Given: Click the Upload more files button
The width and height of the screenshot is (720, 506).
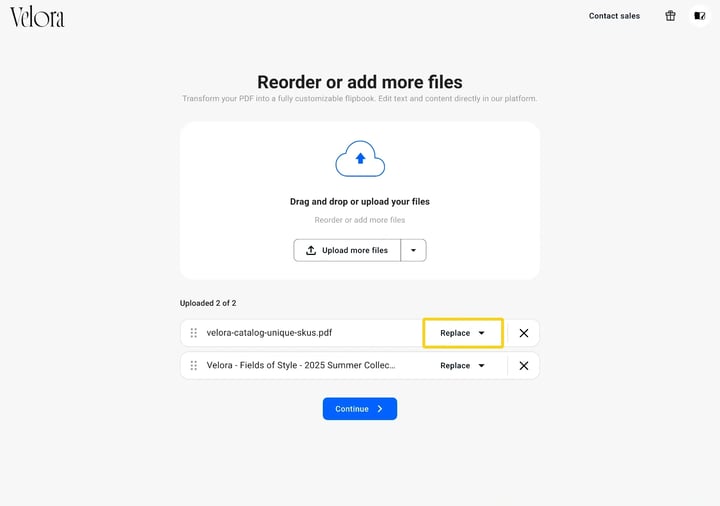Looking at the screenshot, I should pyautogui.click(x=347, y=250).
